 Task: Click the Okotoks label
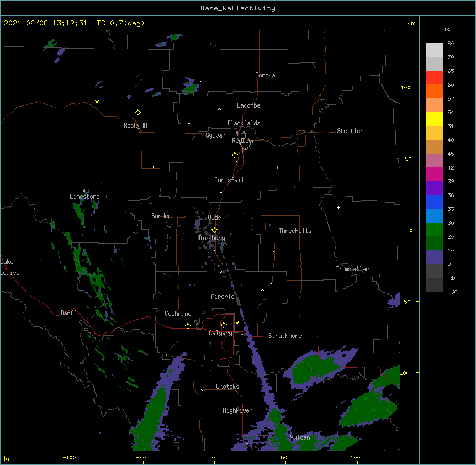pyautogui.click(x=228, y=387)
